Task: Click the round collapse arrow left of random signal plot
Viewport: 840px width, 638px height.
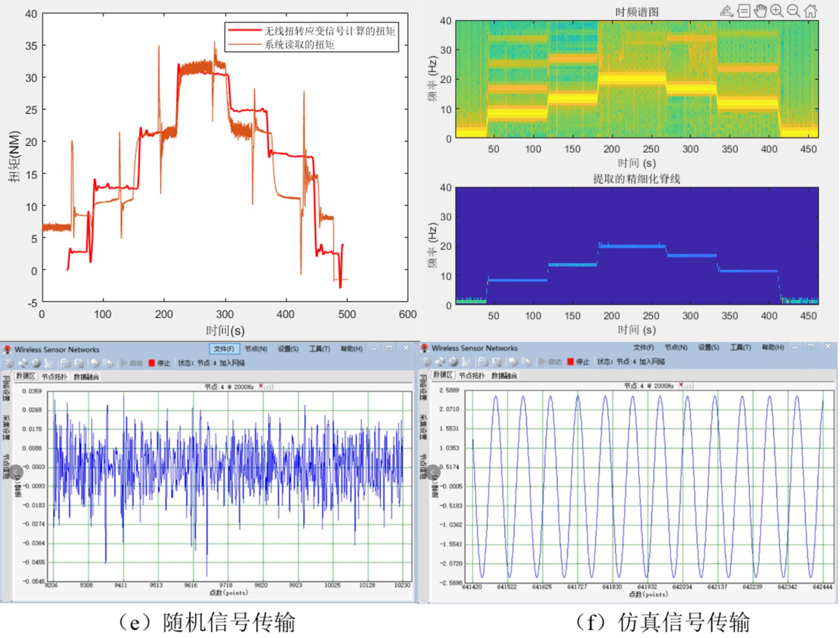Action: 16,472
